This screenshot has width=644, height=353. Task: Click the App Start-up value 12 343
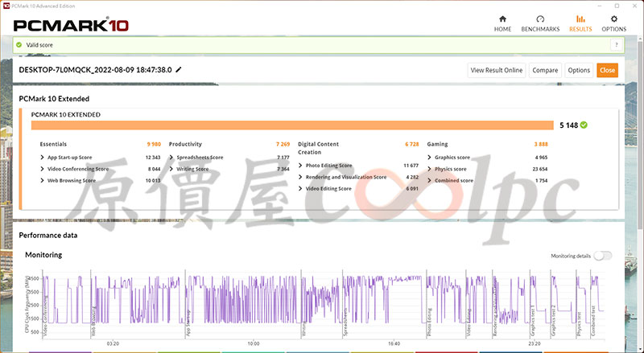(x=153, y=158)
